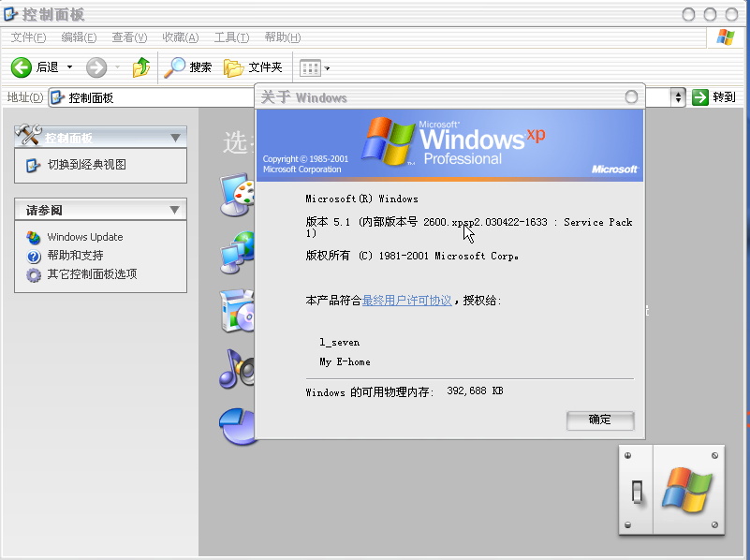Click the green arrow icon beside 转到

(700, 97)
